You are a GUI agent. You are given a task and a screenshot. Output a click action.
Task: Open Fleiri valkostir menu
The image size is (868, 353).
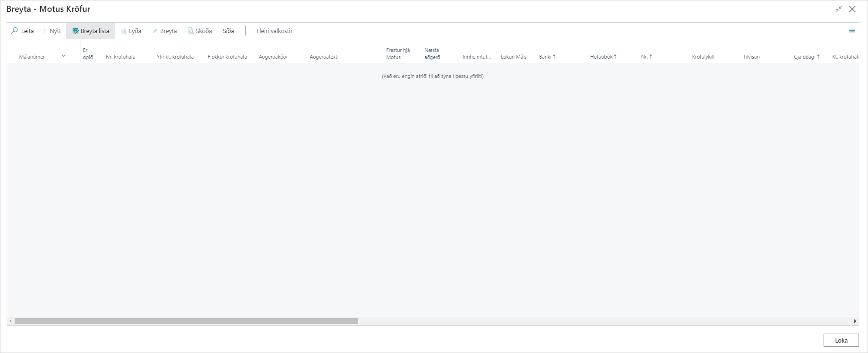(274, 31)
